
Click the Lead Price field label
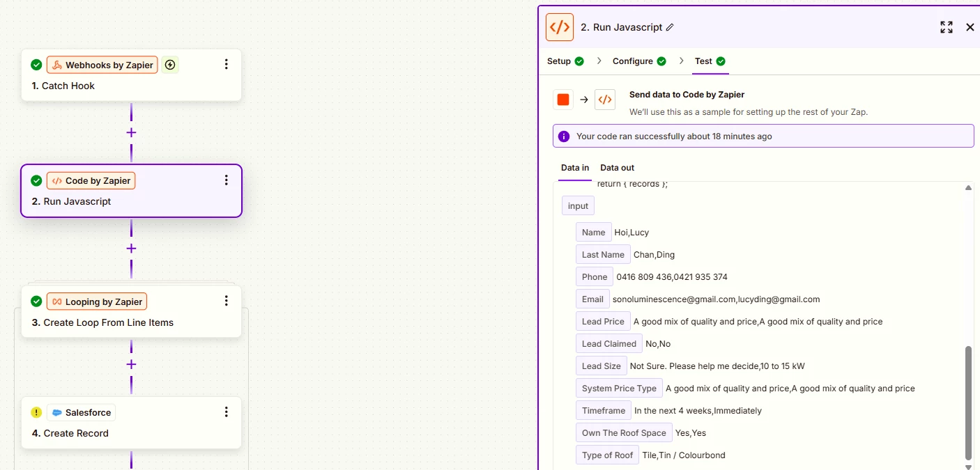coord(603,321)
